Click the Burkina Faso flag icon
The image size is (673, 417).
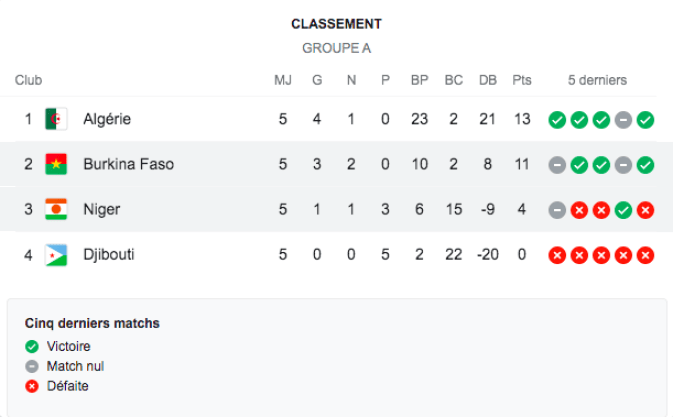pos(57,165)
